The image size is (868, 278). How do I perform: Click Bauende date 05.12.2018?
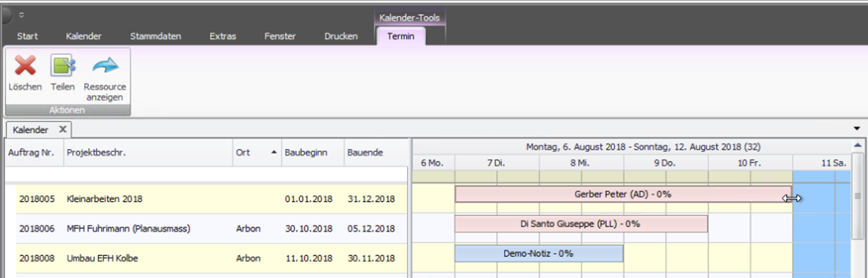tap(371, 228)
